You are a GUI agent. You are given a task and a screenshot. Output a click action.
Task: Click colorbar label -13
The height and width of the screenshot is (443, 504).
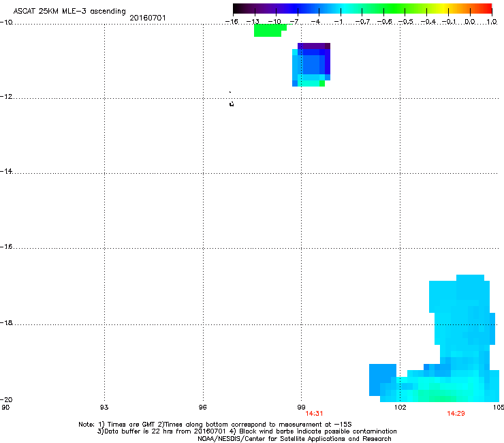point(253,22)
